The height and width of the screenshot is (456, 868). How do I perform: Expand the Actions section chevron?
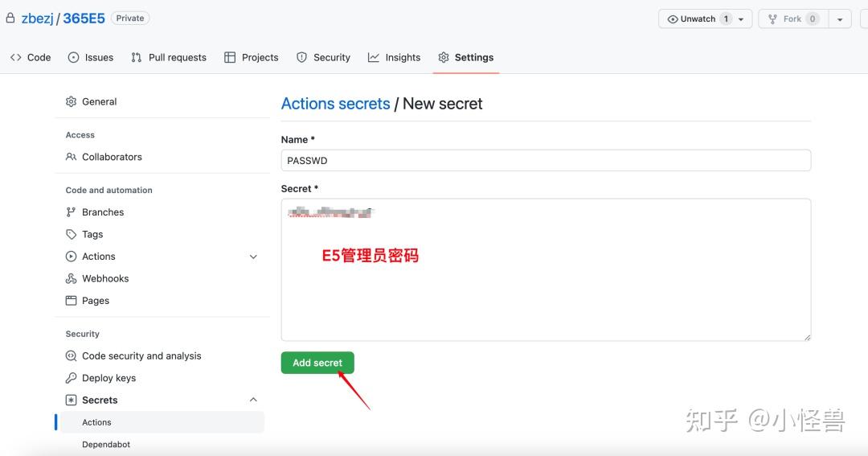253,257
